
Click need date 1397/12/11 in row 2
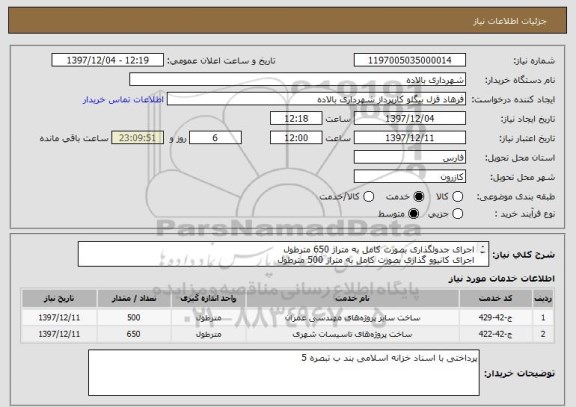[59, 334]
